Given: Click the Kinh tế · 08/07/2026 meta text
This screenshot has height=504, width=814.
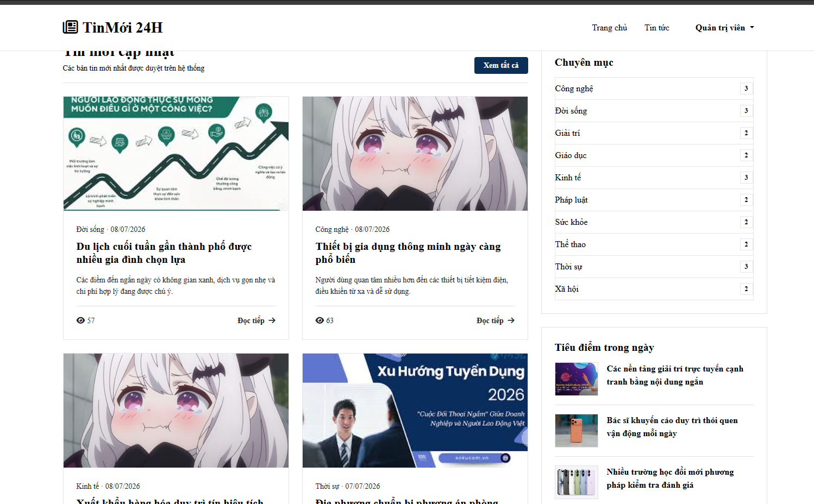Looking at the screenshot, I should pos(108,486).
